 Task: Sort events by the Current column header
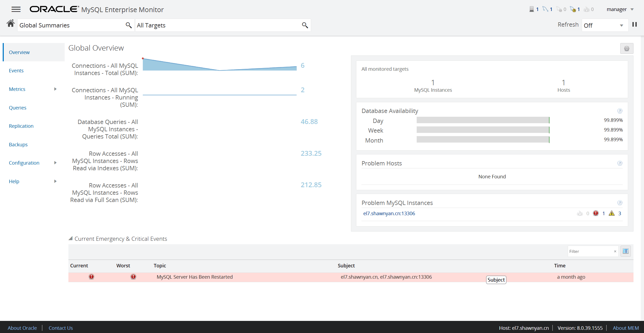[79, 265]
